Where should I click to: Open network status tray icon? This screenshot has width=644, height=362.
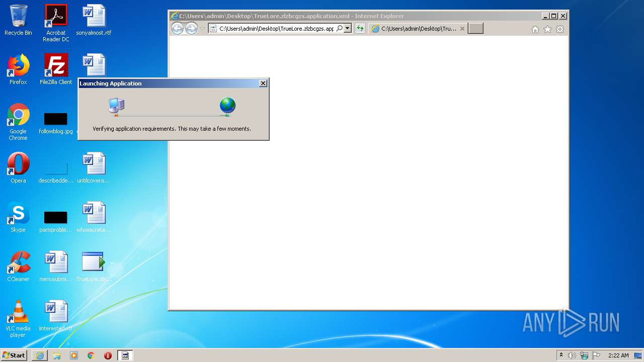point(584,355)
